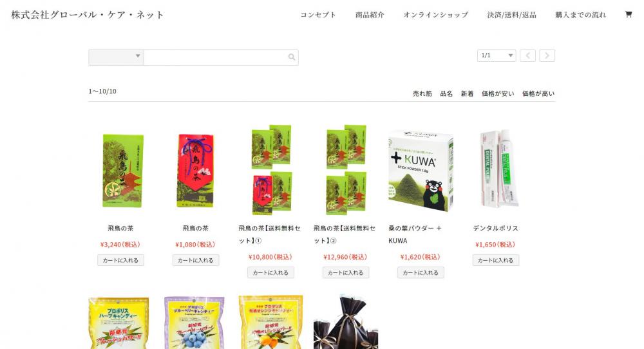Sort products by 売れ筋
The height and width of the screenshot is (349, 644).
pos(422,93)
